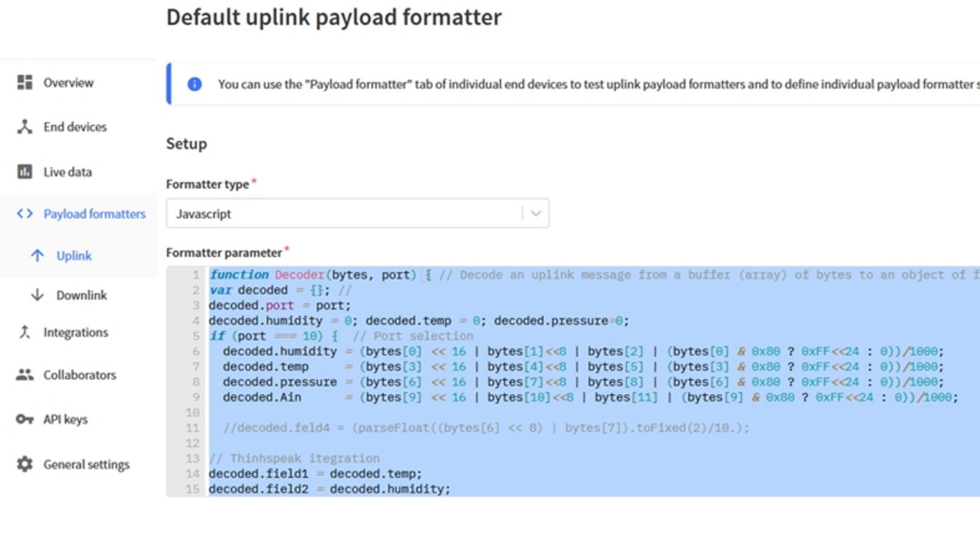
Task: Click the '// Thinhspeak itegration' comment
Action: click(x=294, y=458)
